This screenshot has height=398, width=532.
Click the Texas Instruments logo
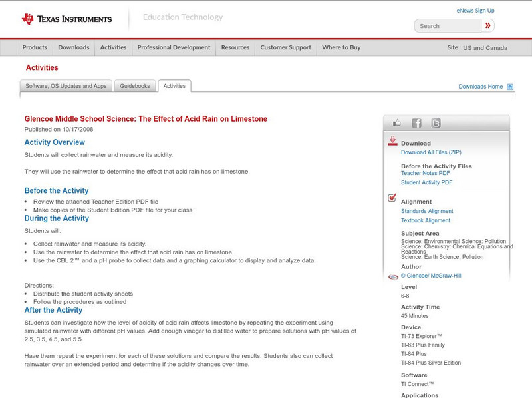click(x=67, y=19)
